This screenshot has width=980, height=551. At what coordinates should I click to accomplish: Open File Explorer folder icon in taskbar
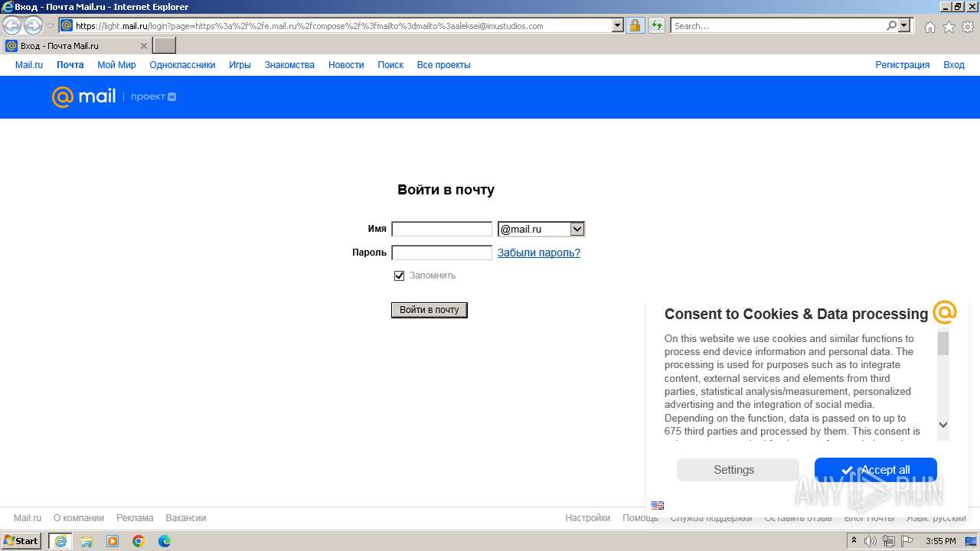(87, 541)
